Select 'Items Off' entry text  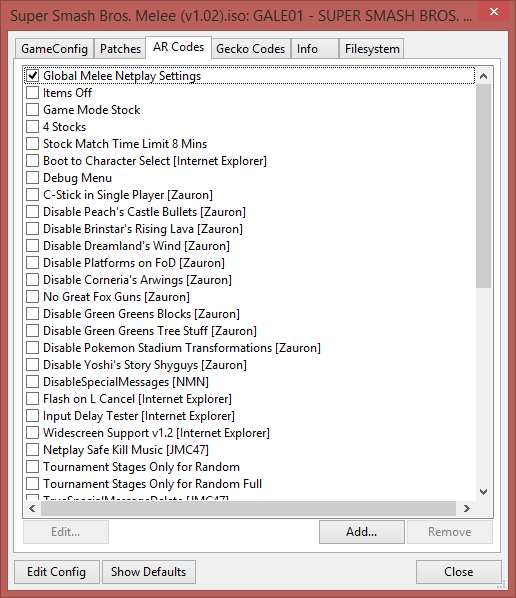[x=67, y=93]
